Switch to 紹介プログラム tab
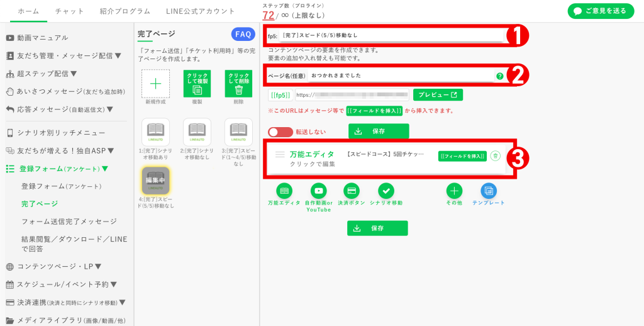This screenshot has width=644, height=326. coord(125,11)
